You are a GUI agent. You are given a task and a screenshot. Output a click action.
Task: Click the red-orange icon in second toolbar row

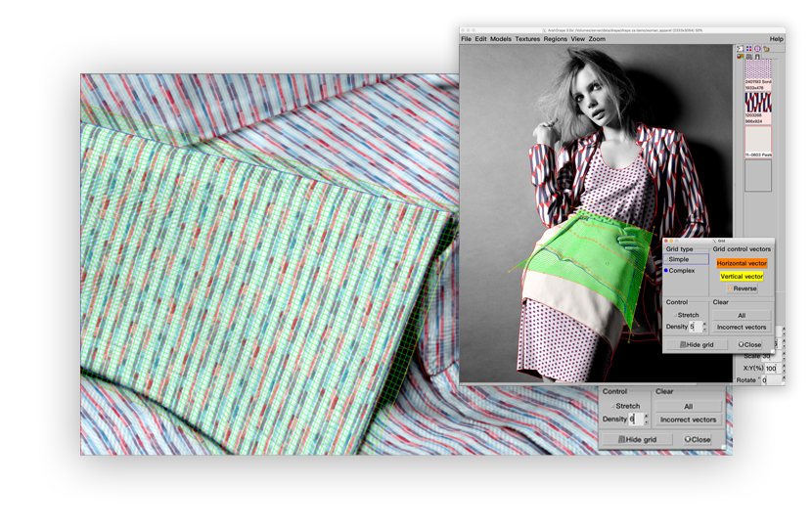click(740, 56)
